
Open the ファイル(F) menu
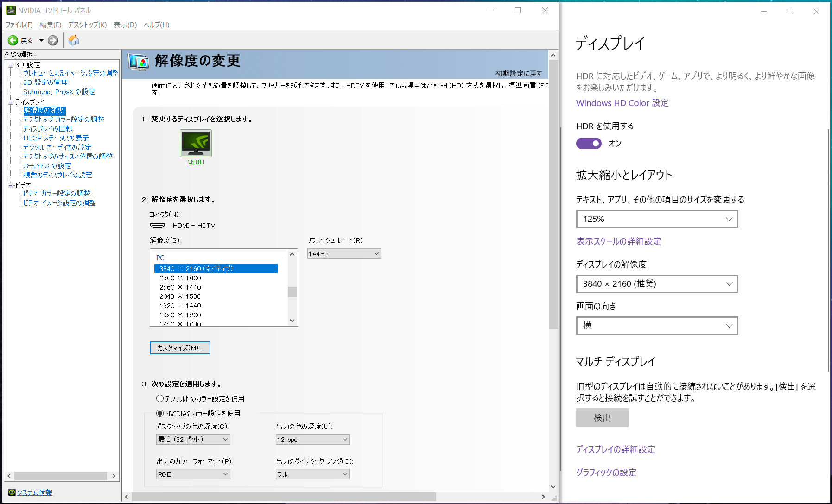point(19,25)
